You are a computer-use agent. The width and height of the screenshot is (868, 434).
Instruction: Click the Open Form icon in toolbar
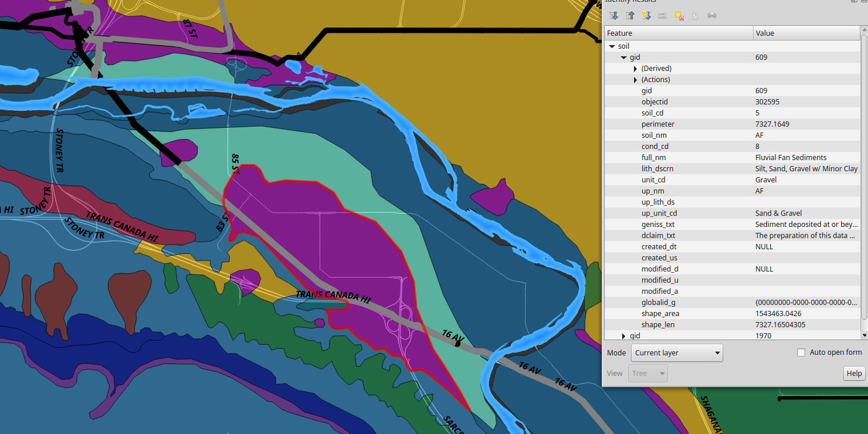663,16
